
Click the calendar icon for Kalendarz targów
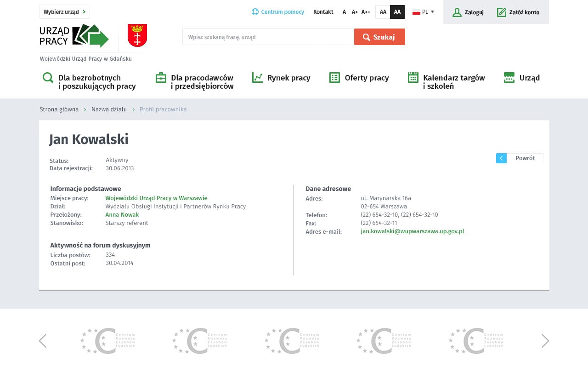pyautogui.click(x=413, y=77)
